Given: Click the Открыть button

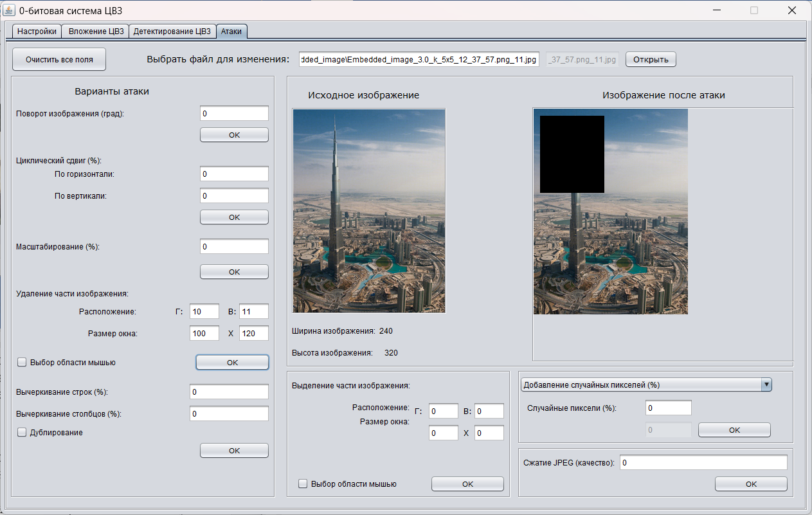Looking at the screenshot, I should [651, 59].
